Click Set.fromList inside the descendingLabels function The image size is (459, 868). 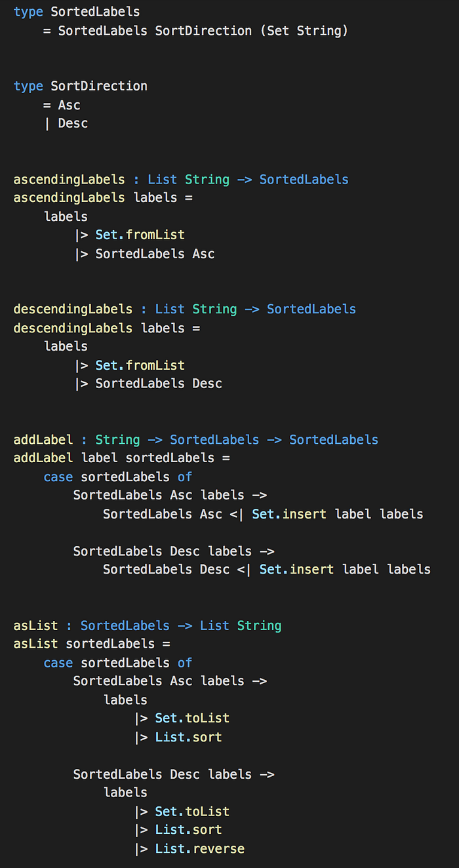point(140,365)
